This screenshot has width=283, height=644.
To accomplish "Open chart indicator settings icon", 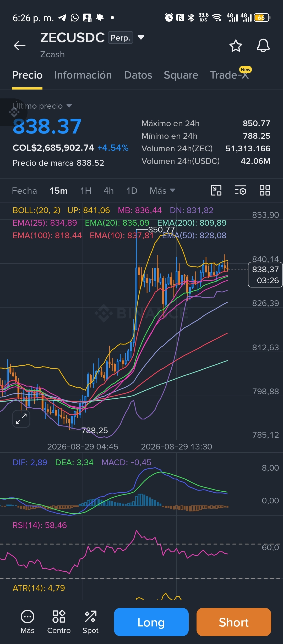I will [240, 190].
